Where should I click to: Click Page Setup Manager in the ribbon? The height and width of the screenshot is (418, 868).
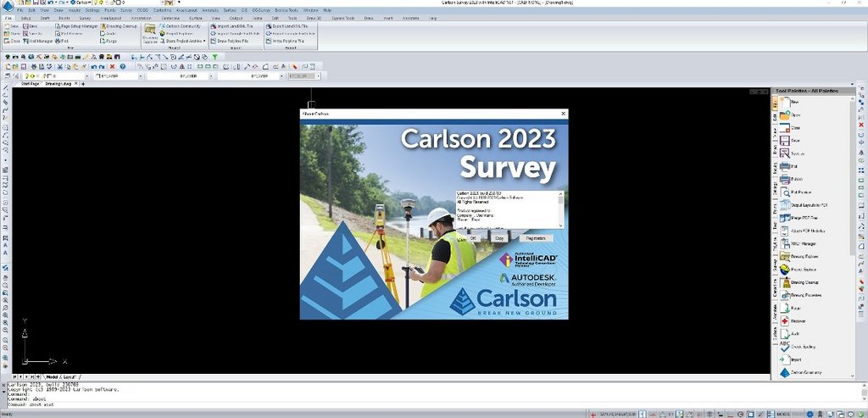point(77,26)
